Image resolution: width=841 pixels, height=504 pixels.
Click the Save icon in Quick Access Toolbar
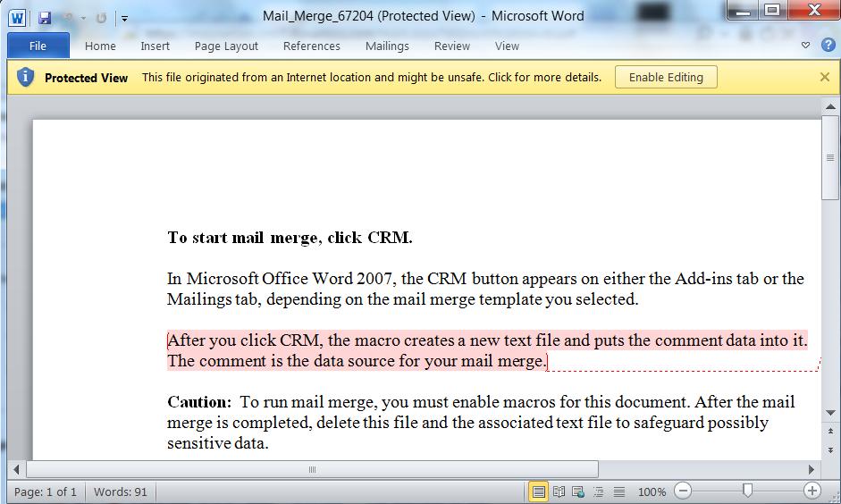tap(45, 18)
